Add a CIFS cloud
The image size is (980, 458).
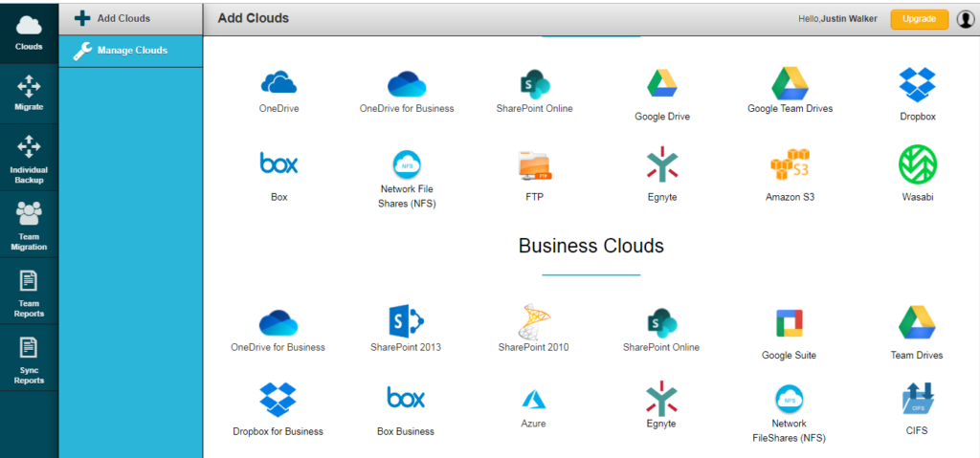[917, 400]
